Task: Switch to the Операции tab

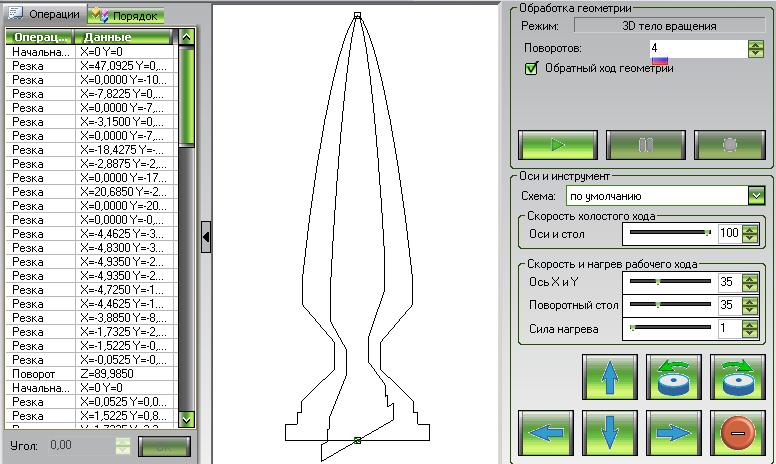Action: (46, 14)
